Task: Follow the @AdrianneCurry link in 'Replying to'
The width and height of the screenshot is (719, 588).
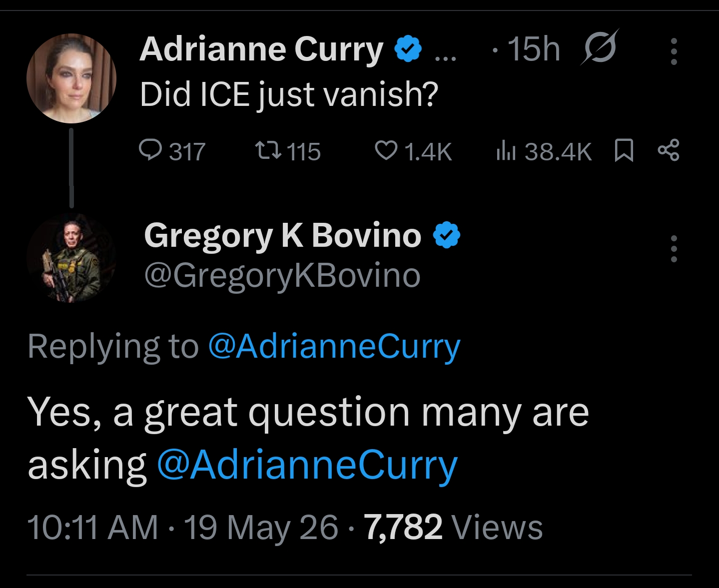Action: (334, 347)
